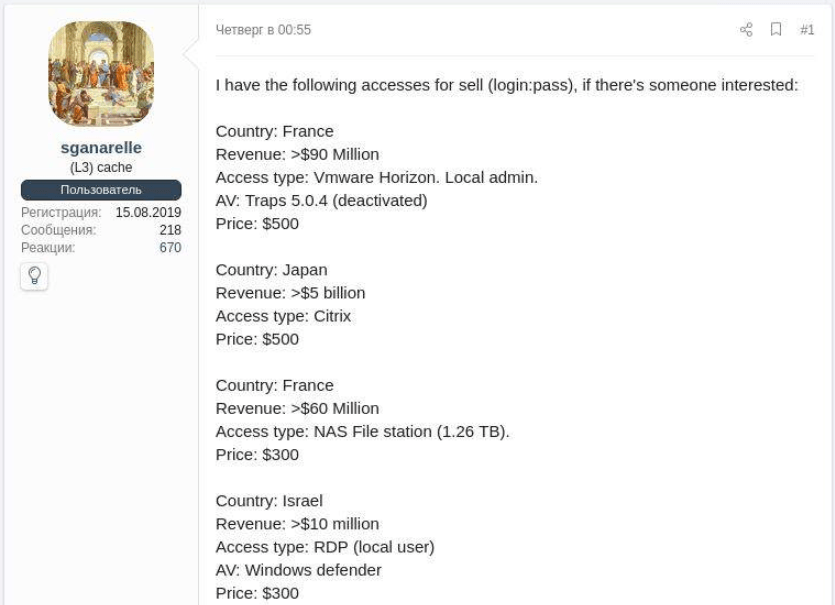Click the Пользователь user badge

pyautogui.click(x=101, y=190)
